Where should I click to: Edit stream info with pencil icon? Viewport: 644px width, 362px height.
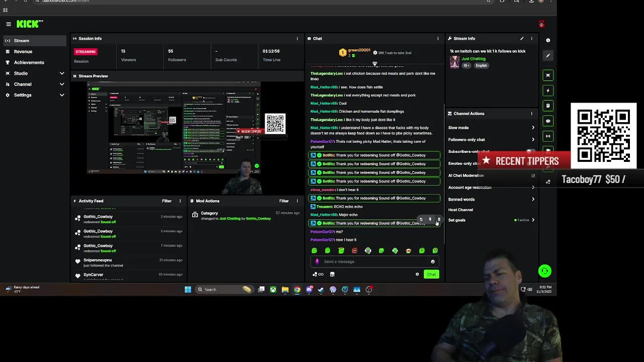[x=522, y=39]
